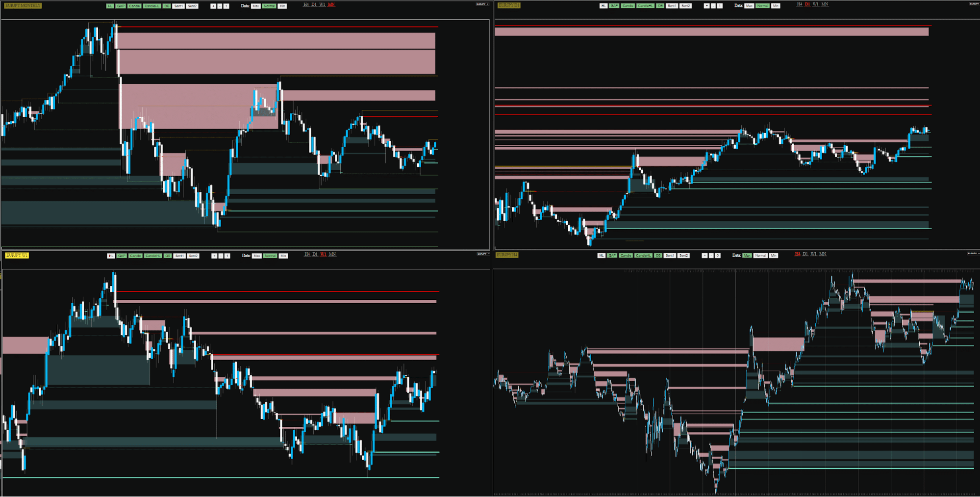Click the minus button in the H4 chart

[711, 256]
